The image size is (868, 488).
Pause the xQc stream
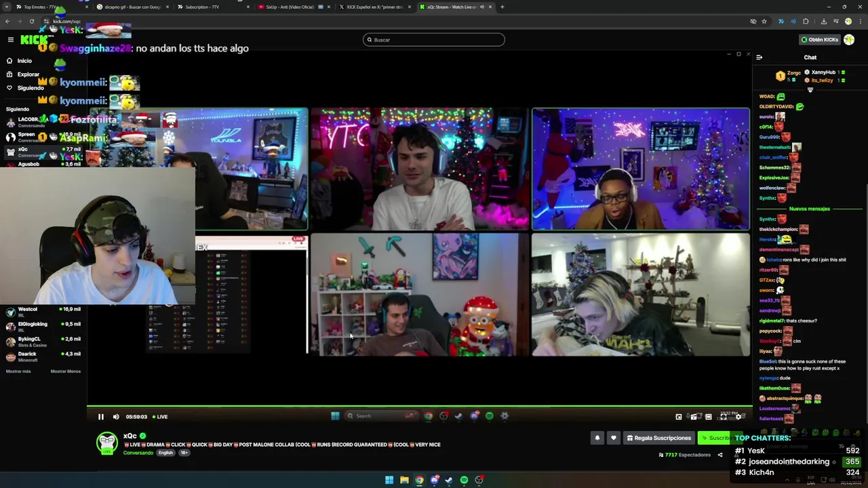pyautogui.click(x=100, y=417)
